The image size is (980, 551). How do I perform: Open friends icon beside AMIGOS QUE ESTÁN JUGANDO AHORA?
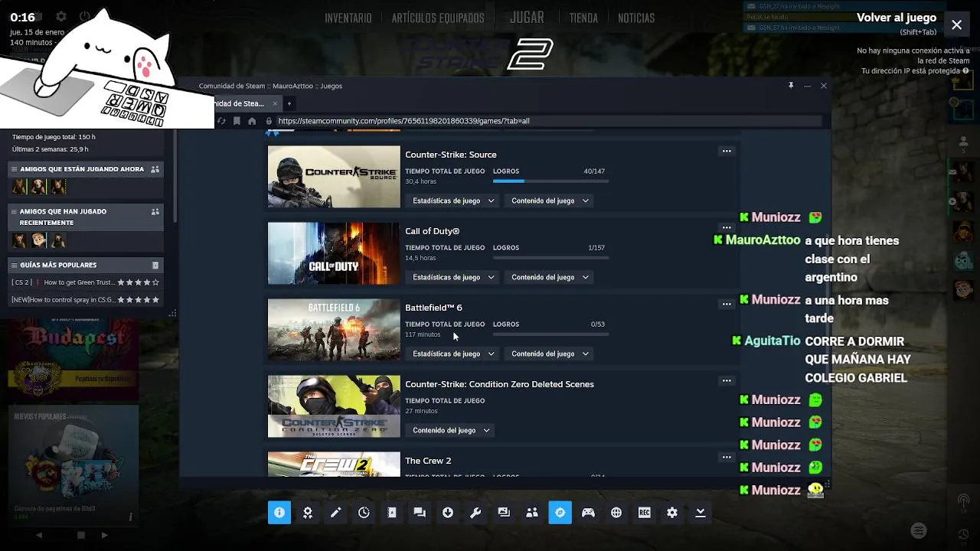pos(155,169)
